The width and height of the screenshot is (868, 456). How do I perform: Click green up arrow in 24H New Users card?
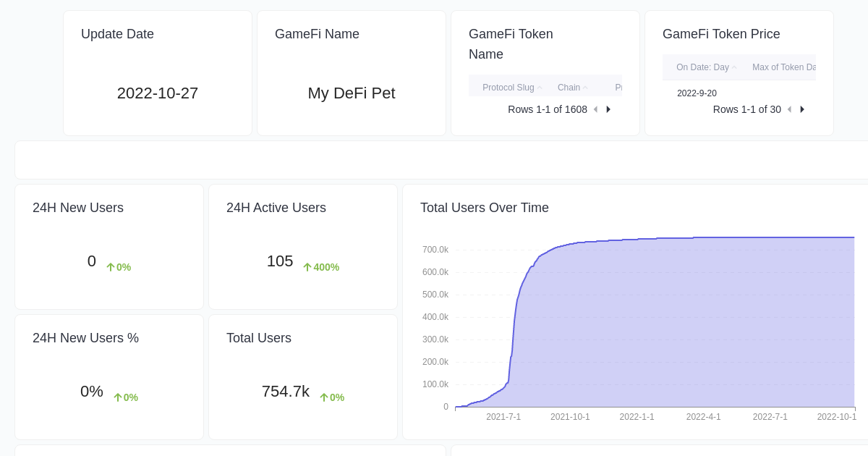coord(111,266)
